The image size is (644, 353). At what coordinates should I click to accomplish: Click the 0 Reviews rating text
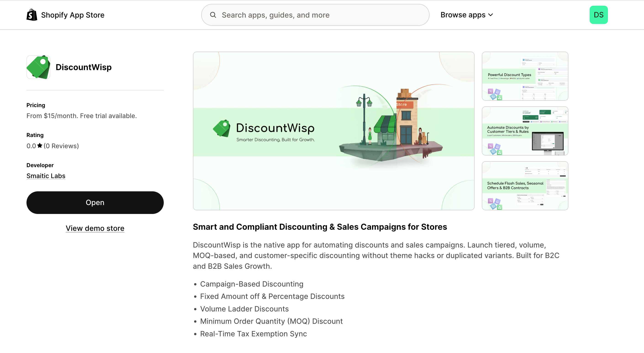pyautogui.click(x=61, y=146)
